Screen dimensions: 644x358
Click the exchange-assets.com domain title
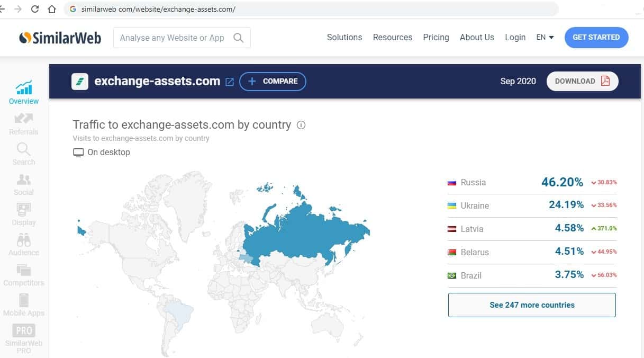(157, 82)
